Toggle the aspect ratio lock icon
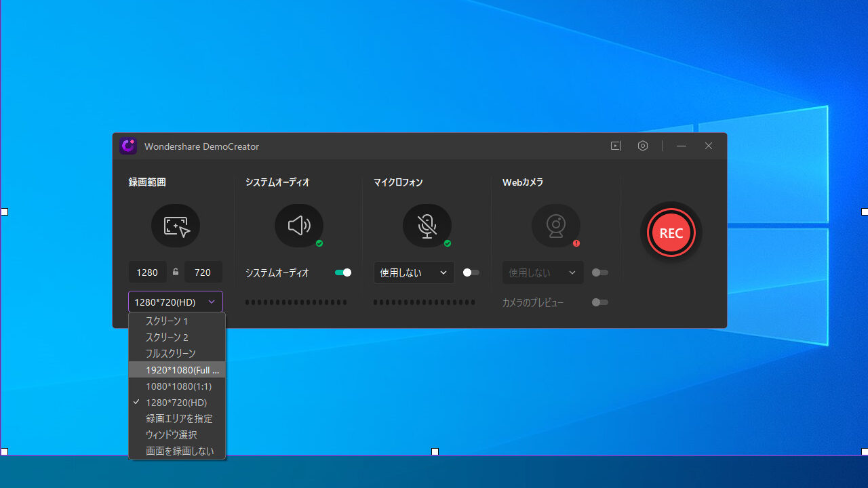Image resolution: width=868 pixels, height=488 pixels. click(x=176, y=272)
